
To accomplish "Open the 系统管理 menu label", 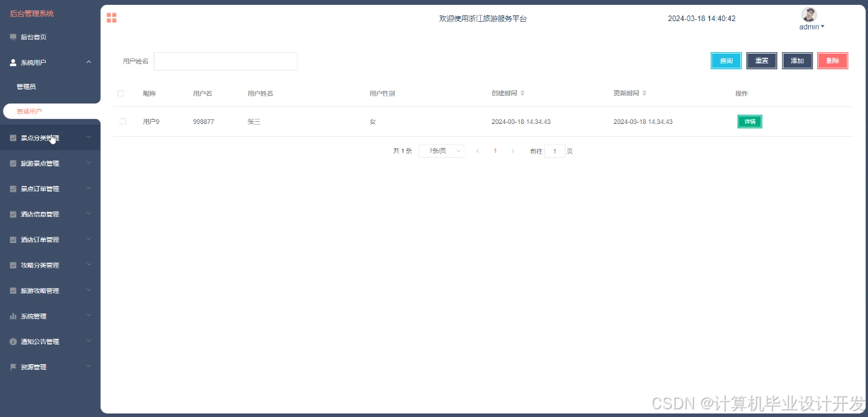I will pyautogui.click(x=33, y=316).
